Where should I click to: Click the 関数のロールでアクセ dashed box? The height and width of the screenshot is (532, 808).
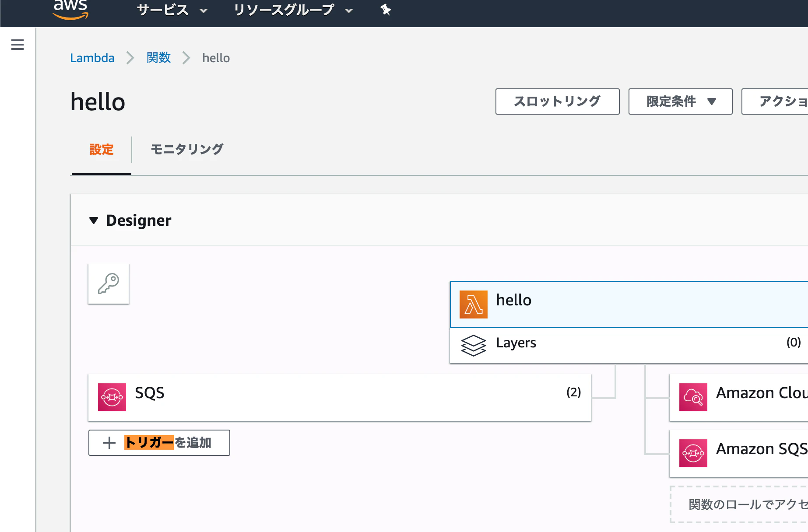click(x=739, y=504)
